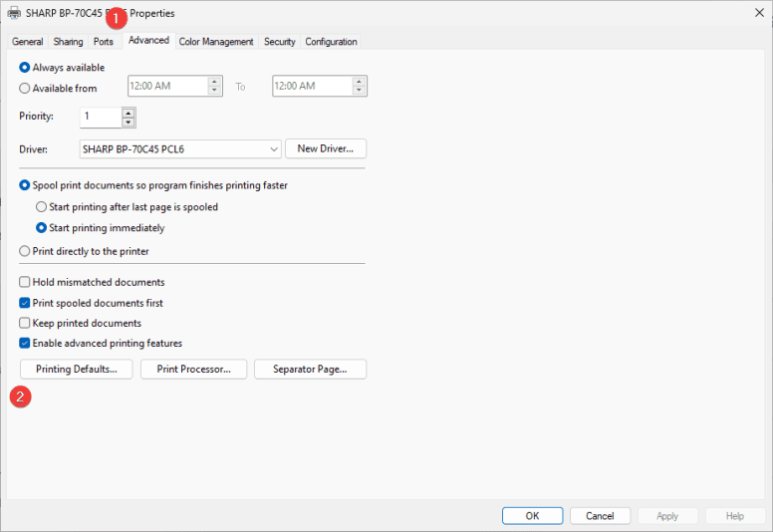Increase the Priority value with up arrow
This screenshot has width=773, height=532.
click(128, 113)
